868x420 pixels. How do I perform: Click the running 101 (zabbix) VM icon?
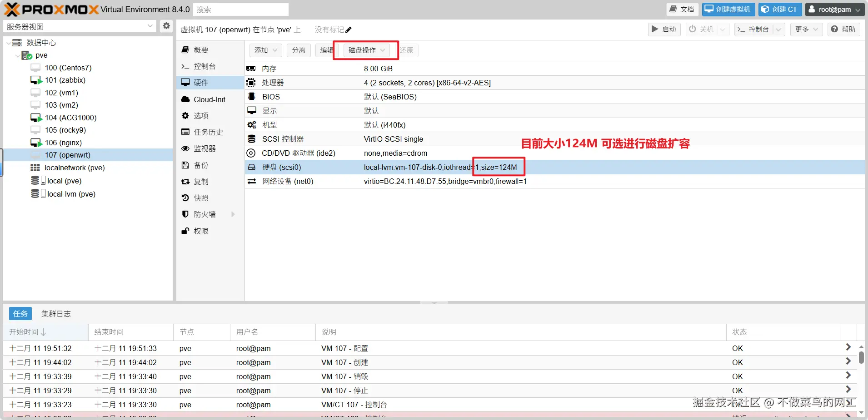click(36, 80)
